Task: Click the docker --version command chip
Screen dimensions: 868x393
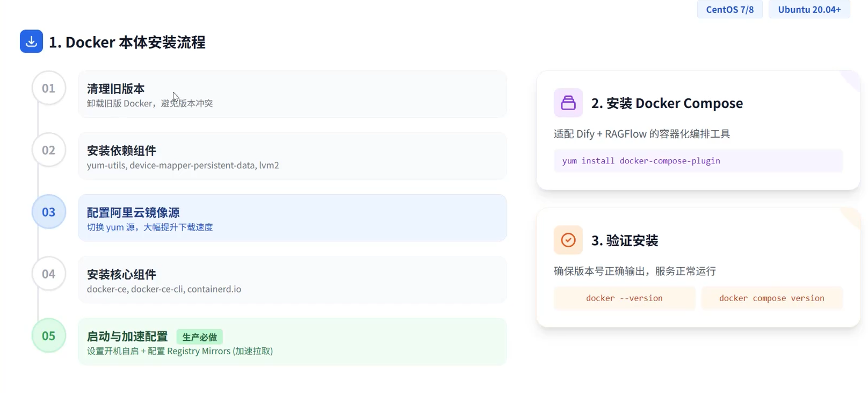Action: (624, 298)
